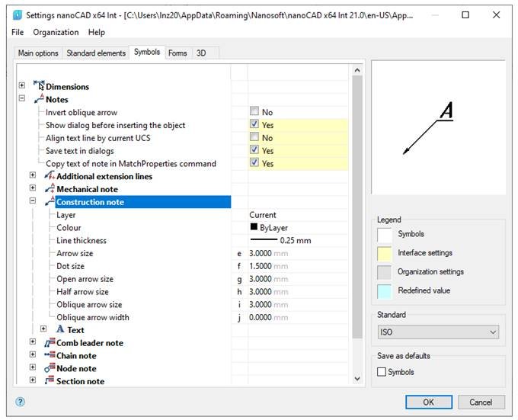The width and height of the screenshot is (518, 420).
Task: Switch to Standard elements tab
Action: [x=96, y=53]
